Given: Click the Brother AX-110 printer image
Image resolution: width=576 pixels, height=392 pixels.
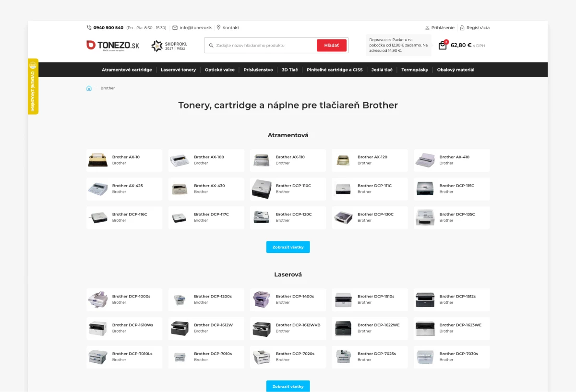Looking at the screenshot, I should point(262,160).
